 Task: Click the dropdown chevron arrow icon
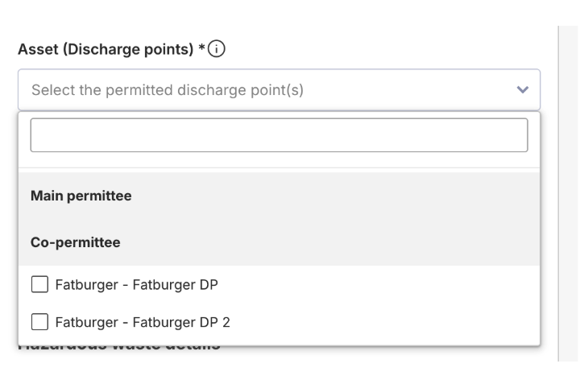point(522,89)
